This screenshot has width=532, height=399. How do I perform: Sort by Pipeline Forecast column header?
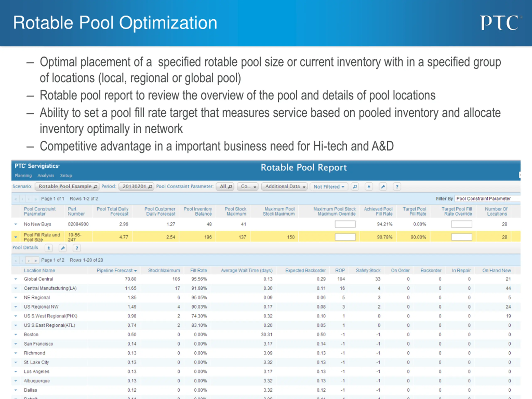tap(117, 270)
